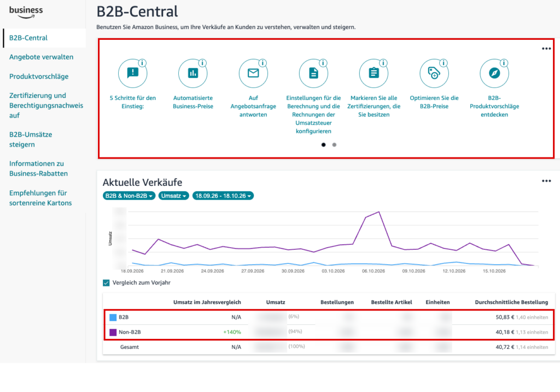Click 'Markieren Sie alle Zertifizierungen' link text

[374, 106]
